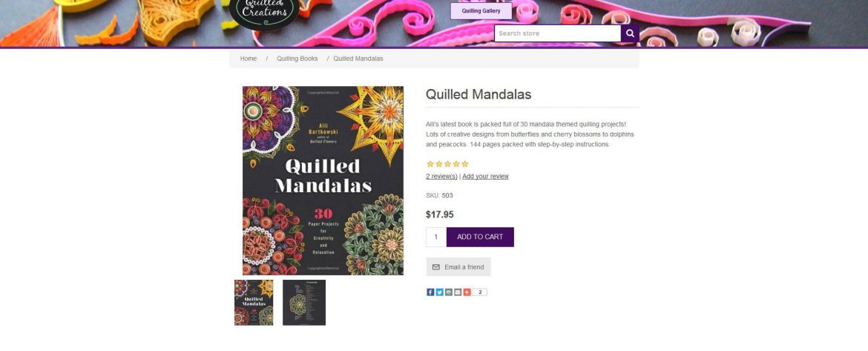
Task: Open the 2 review(s) link
Action: [x=441, y=177]
